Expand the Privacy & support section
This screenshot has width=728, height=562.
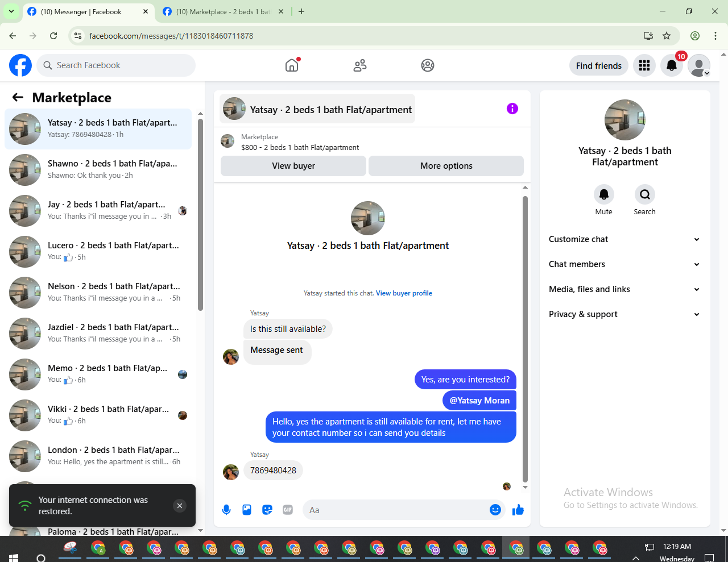click(624, 314)
